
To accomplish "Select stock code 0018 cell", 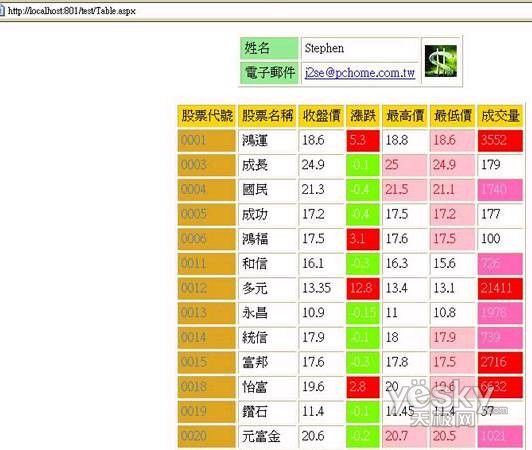I will 207,387.
